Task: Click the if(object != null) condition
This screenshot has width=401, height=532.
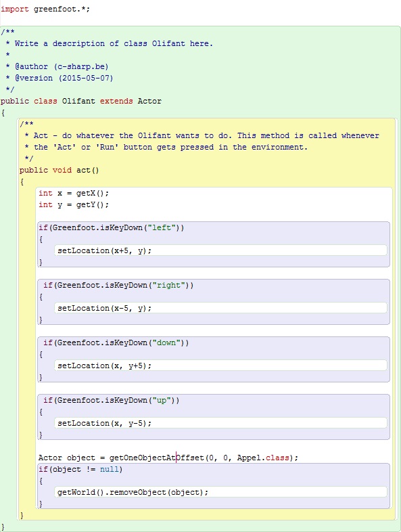Action: pyautogui.click(x=80, y=469)
